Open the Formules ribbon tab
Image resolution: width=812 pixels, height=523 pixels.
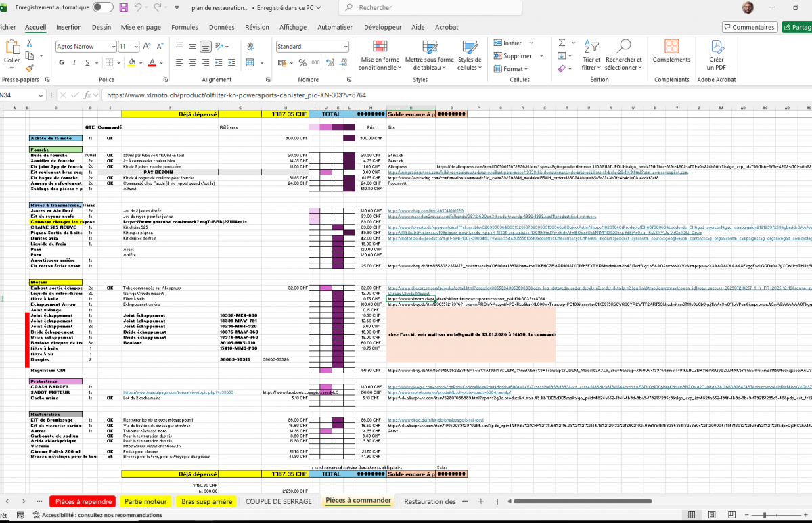185,27
